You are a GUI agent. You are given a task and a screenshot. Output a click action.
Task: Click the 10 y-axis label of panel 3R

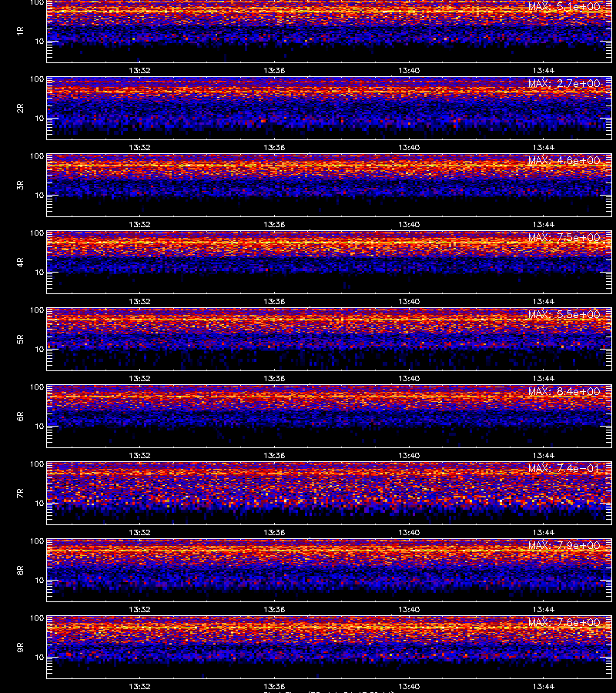point(39,195)
